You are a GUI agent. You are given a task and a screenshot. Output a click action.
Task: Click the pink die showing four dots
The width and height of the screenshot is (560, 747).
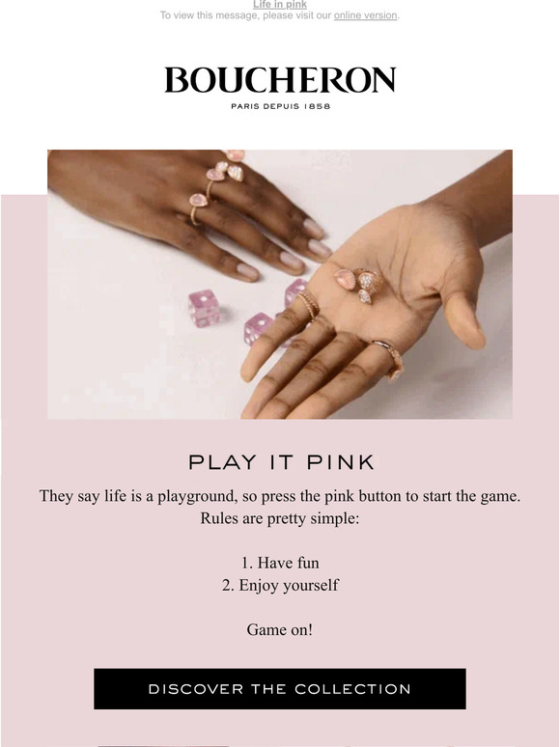[258, 328]
